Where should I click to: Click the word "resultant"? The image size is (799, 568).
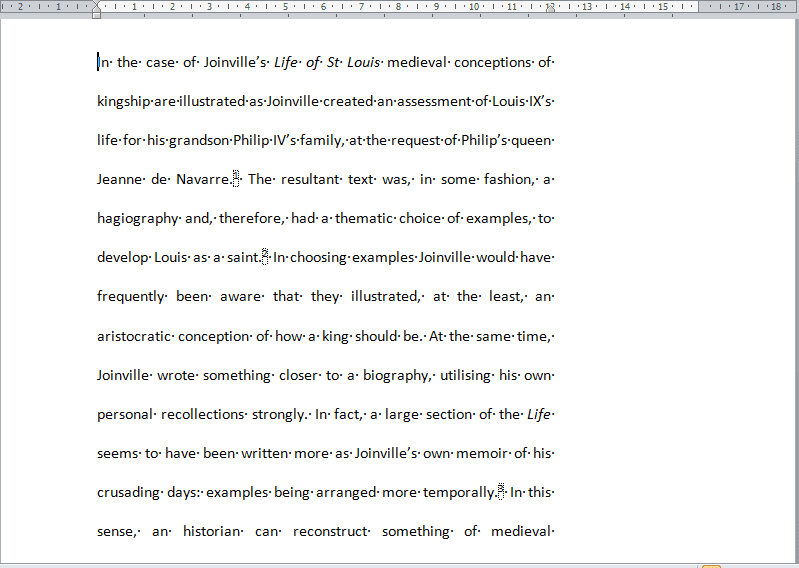310,179
